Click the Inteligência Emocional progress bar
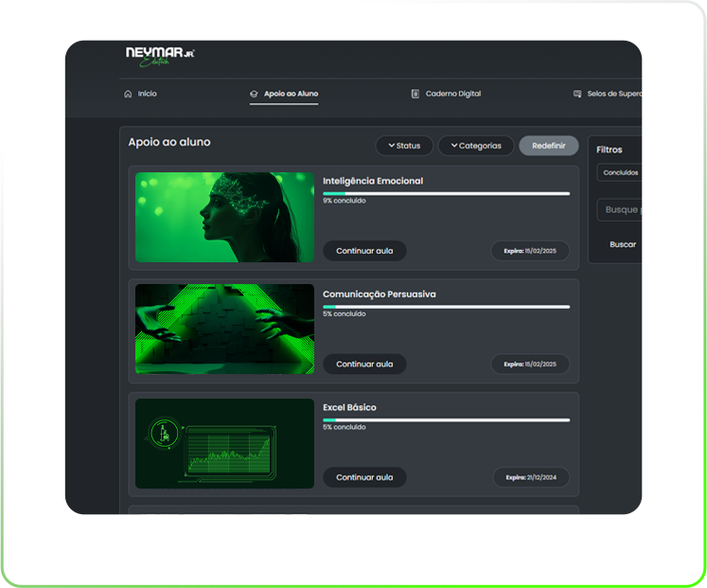Image resolution: width=707 pixels, height=588 pixels. [447, 194]
